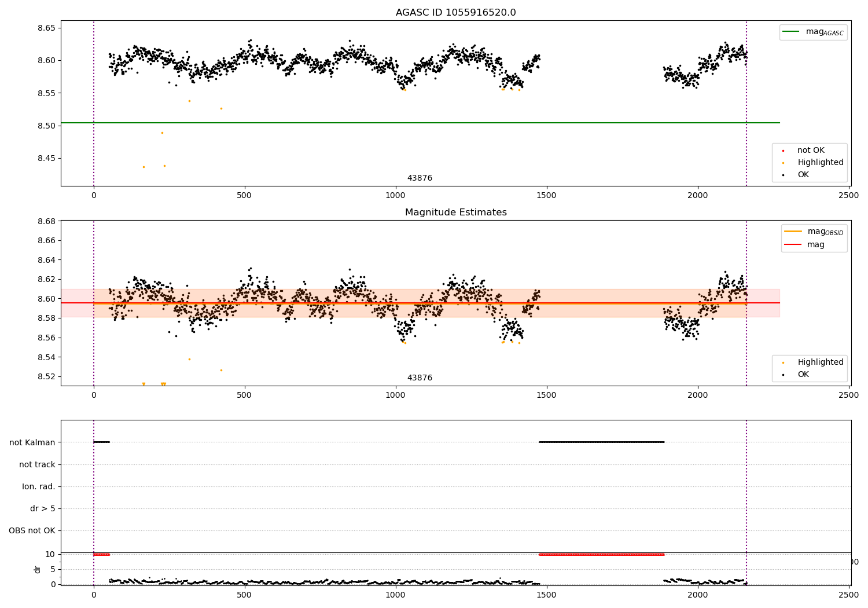
Task: Click the 'OBS not OK' axis label
Action: tap(32, 530)
